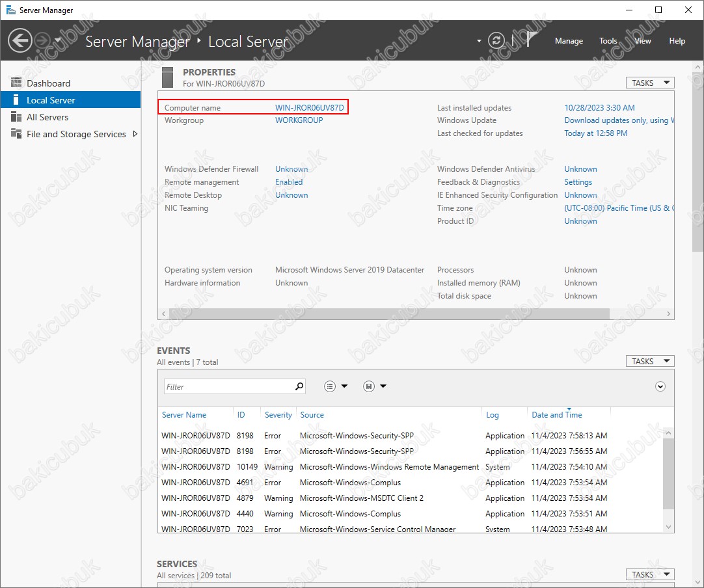Click Windows Defender Firewall Unknown link

[291, 168]
